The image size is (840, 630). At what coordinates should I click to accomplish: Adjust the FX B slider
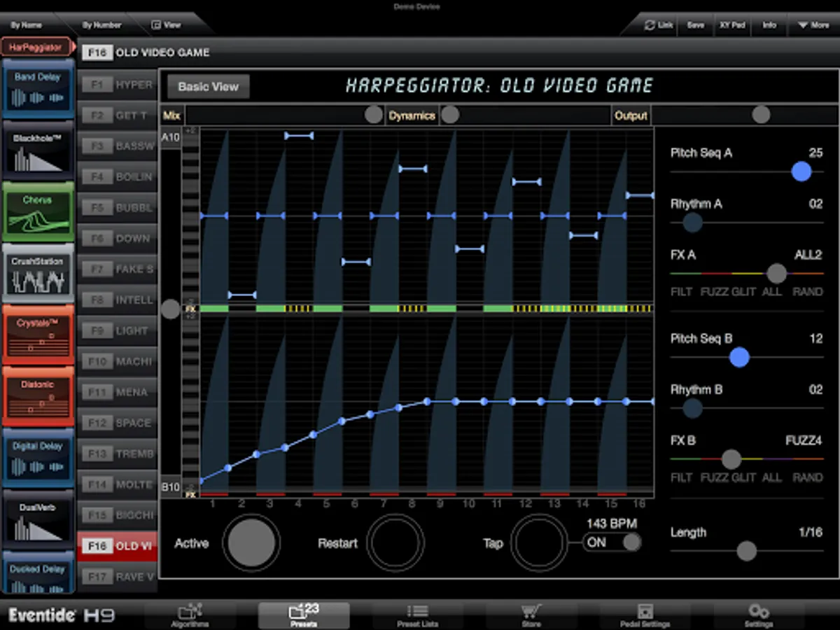(731, 459)
